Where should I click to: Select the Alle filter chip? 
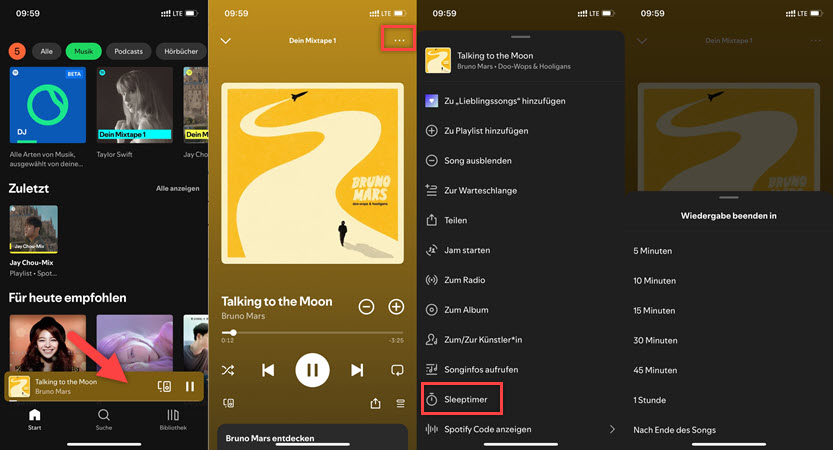47,52
